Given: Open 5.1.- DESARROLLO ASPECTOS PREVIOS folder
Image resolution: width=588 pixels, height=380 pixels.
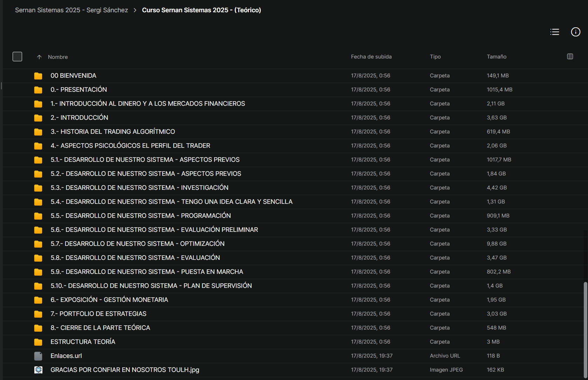Looking at the screenshot, I should (x=145, y=160).
